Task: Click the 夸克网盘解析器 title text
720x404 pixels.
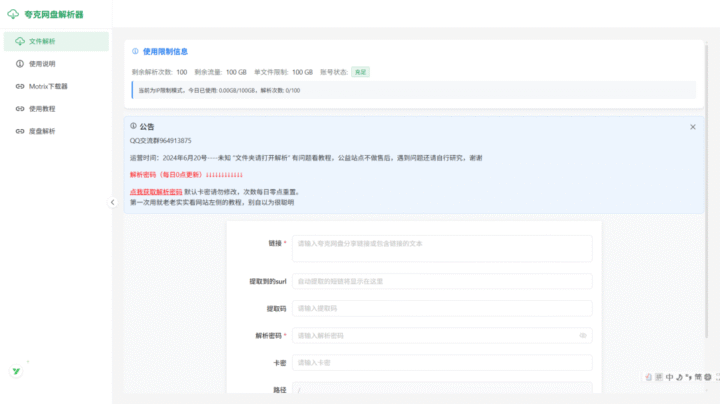Action: (54, 15)
